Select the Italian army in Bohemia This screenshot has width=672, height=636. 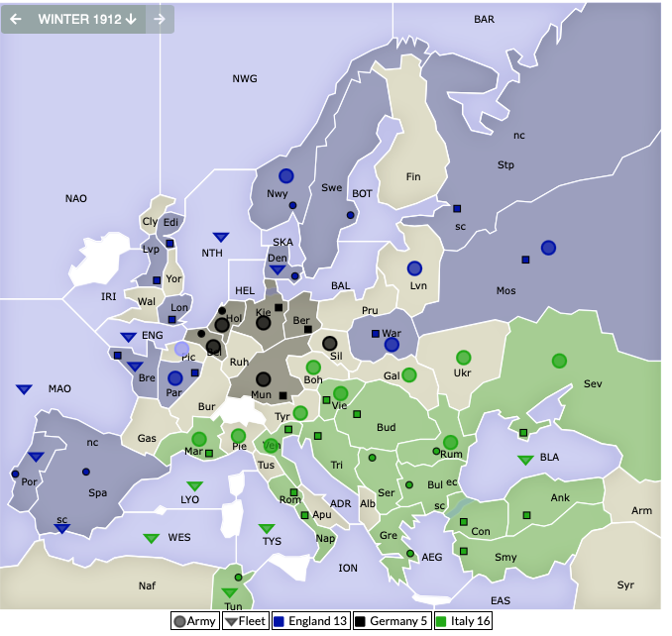coord(313,368)
